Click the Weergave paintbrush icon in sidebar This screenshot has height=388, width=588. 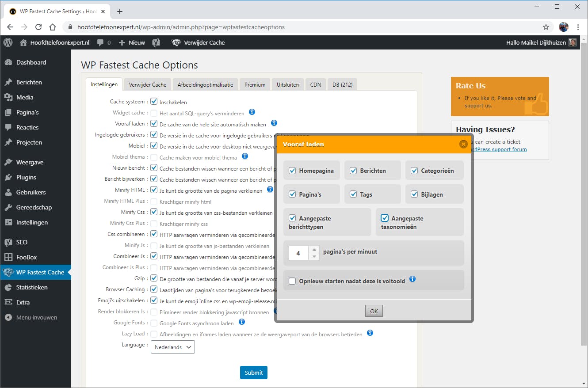(x=8, y=162)
